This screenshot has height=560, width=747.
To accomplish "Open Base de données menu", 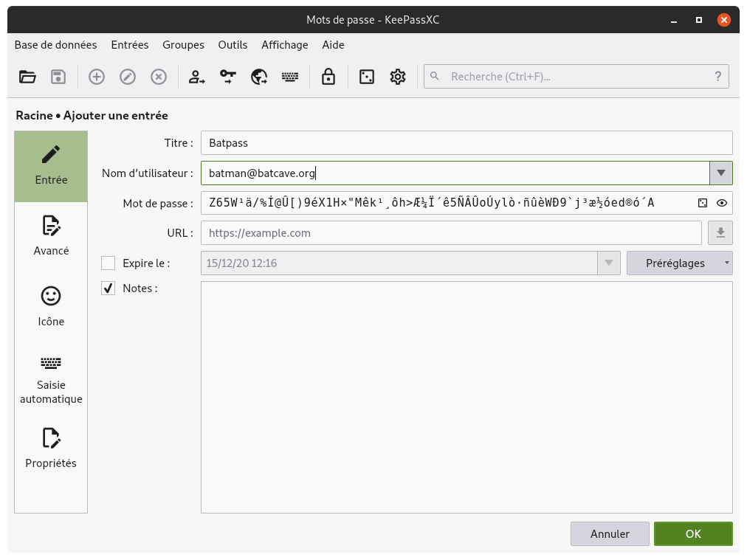I will (x=56, y=45).
